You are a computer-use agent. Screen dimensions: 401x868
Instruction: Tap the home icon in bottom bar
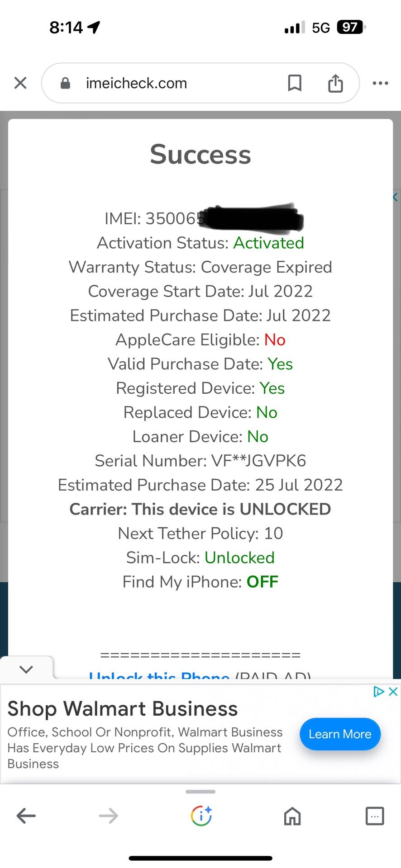[292, 816]
